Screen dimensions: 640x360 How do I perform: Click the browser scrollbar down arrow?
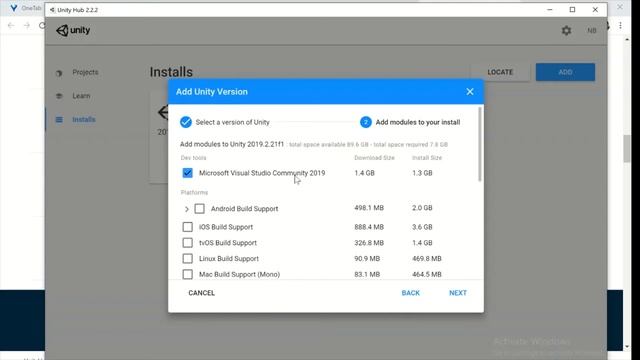[x=627, y=347]
